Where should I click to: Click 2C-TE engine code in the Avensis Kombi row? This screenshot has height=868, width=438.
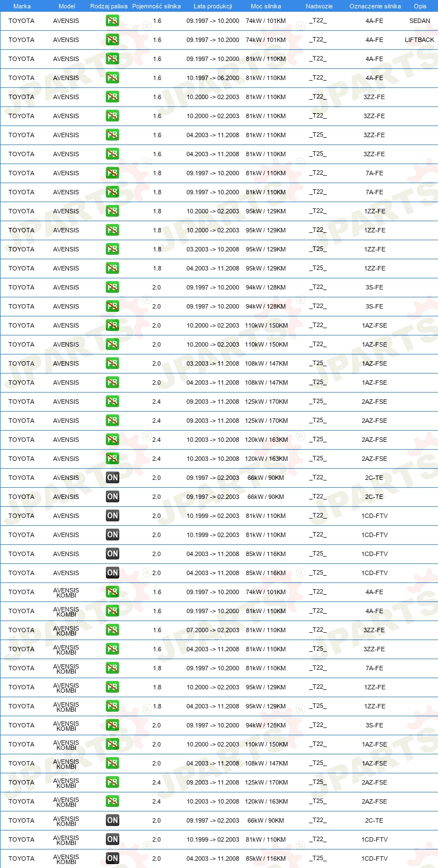point(374,820)
